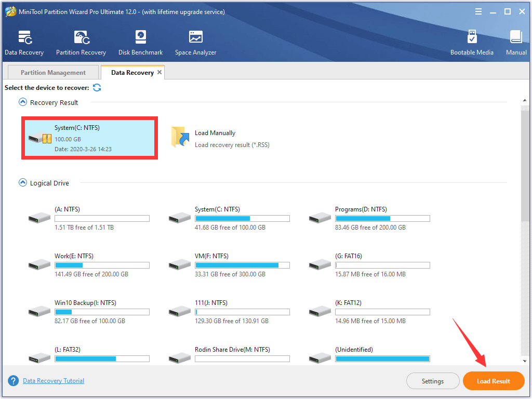The height and width of the screenshot is (399, 532).
Task: Click 'Load recovery result (*.RSS)' text
Action: click(x=232, y=145)
